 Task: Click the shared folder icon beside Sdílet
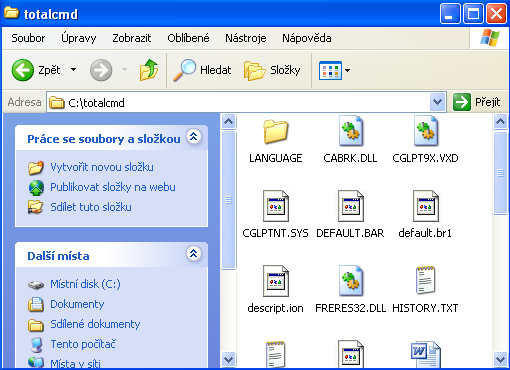[x=36, y=207]
